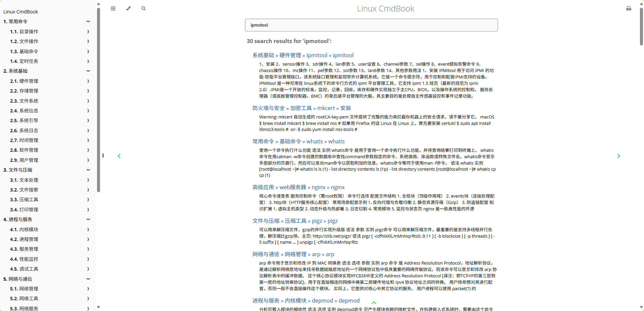Click the sidebar scroll-down arrow
Image resolution: width=644 pixels, height=311 pixels.
pos(98,307)
